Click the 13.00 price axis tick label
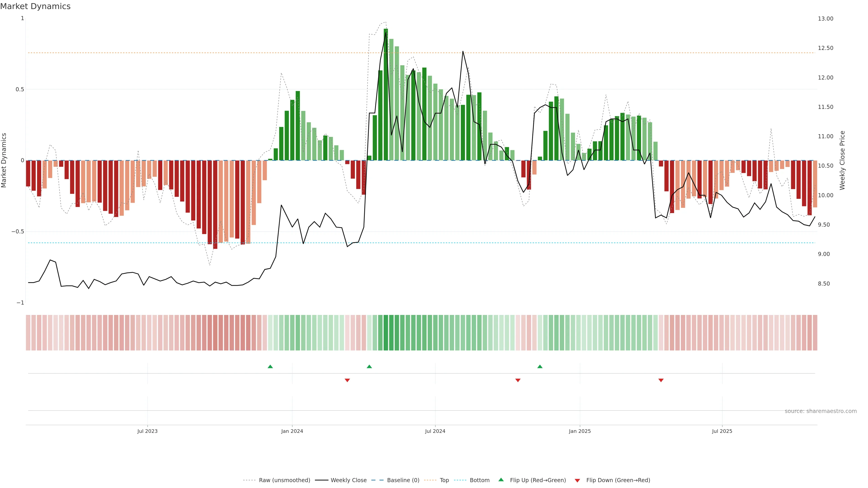Screen dimensions: 868x488 tap(825, 19)
